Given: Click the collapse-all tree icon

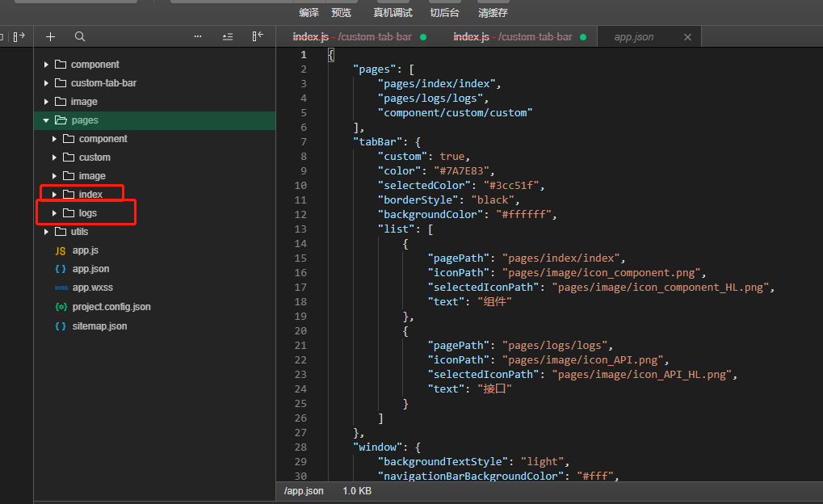Looking at the screenshot, I should pos(228,37).
